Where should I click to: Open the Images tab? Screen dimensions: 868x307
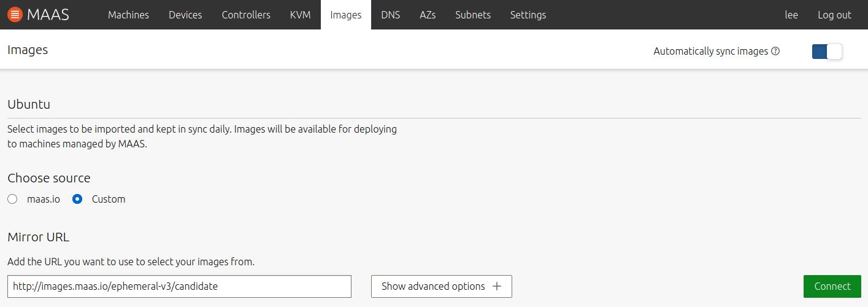click(x=345, y=15)
